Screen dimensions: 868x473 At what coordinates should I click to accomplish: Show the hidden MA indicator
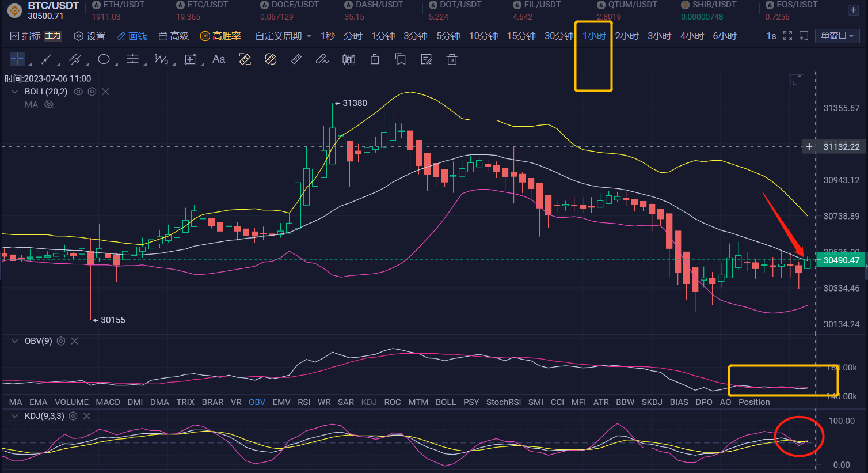pos(49,104)
